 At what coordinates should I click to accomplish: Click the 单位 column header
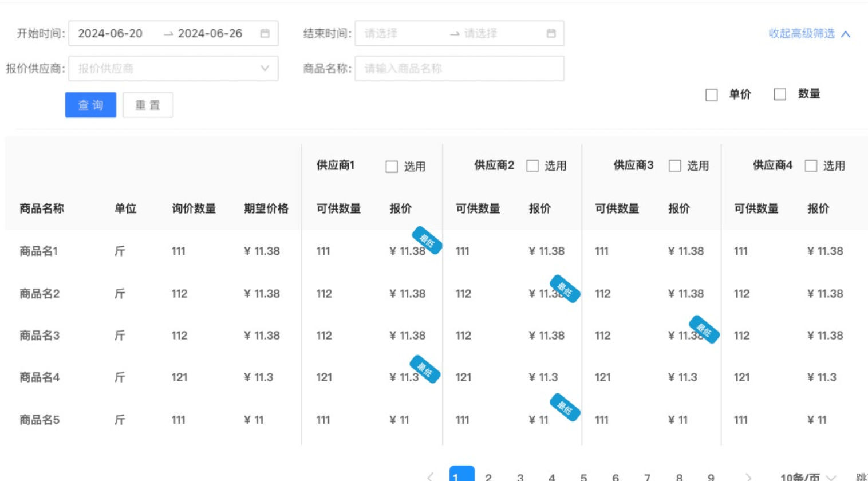click(x=125, y=208)
